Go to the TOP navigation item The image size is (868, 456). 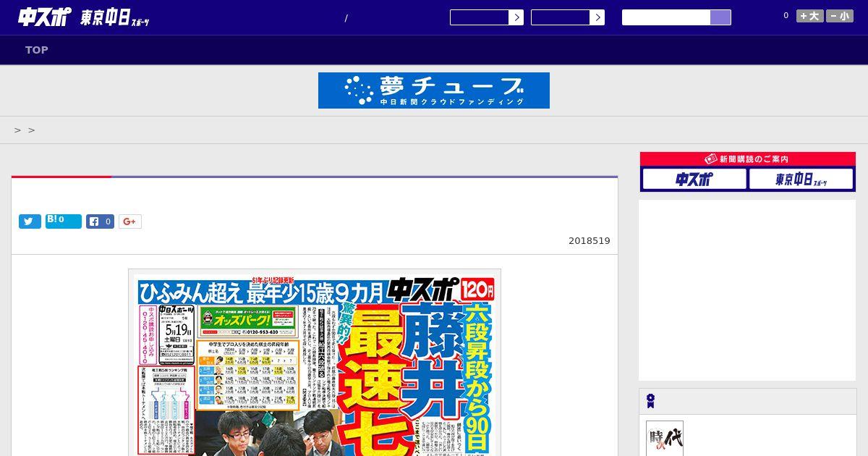coord(37,50)
